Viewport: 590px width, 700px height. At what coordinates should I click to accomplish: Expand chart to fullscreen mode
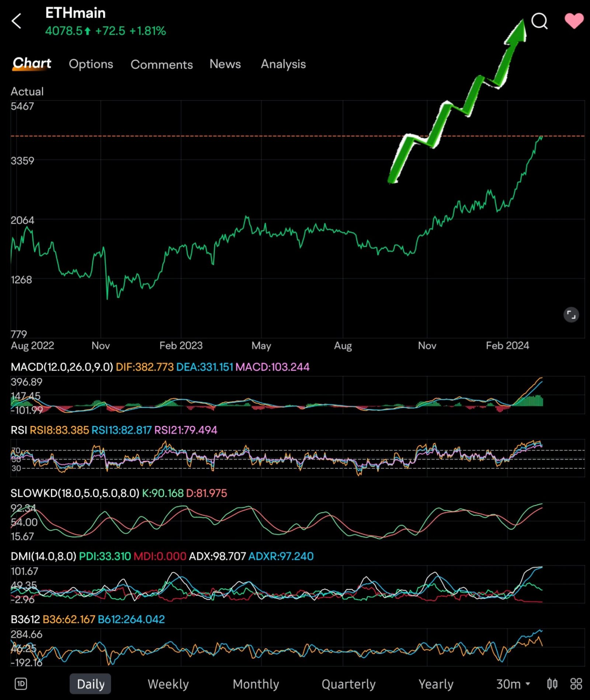pos(571,315)
